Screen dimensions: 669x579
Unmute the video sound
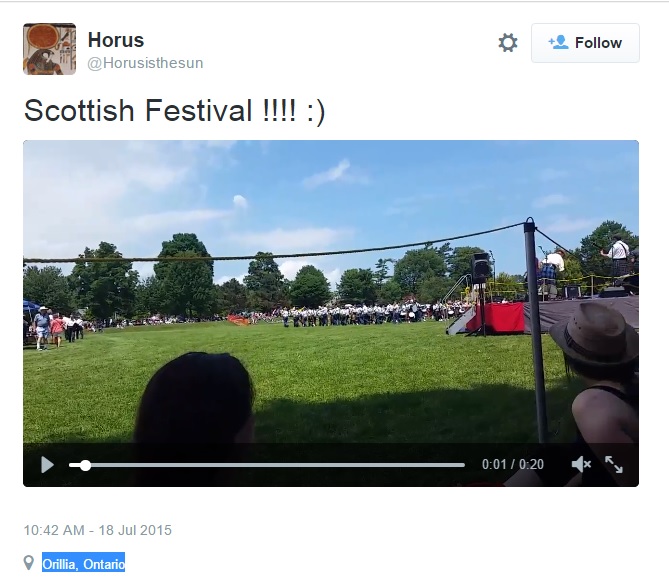click(x=581, y=464)
